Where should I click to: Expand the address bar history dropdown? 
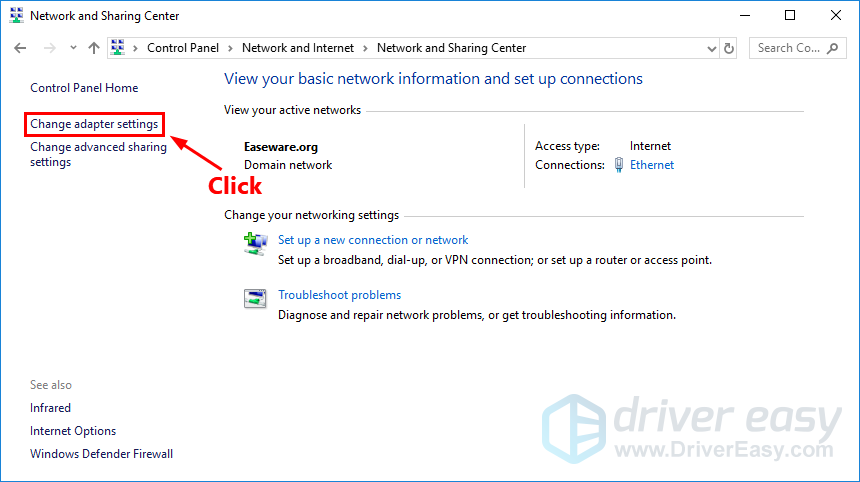711,48
